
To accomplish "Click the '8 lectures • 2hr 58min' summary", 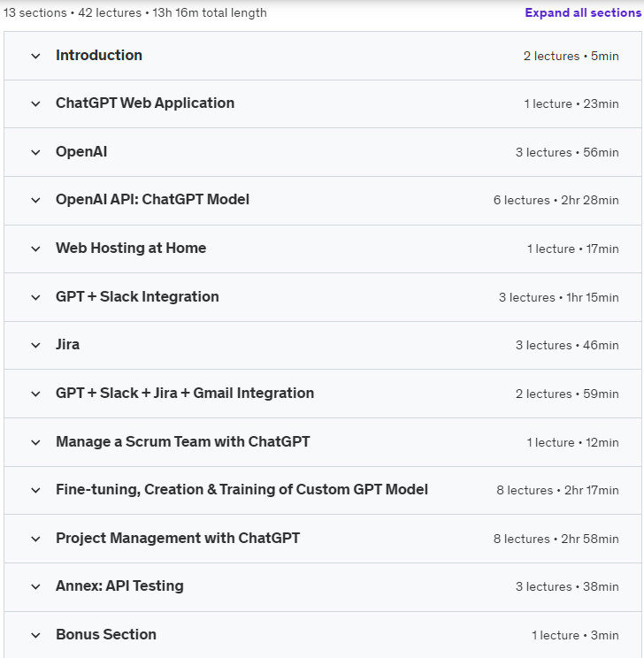I will point(556,539).
